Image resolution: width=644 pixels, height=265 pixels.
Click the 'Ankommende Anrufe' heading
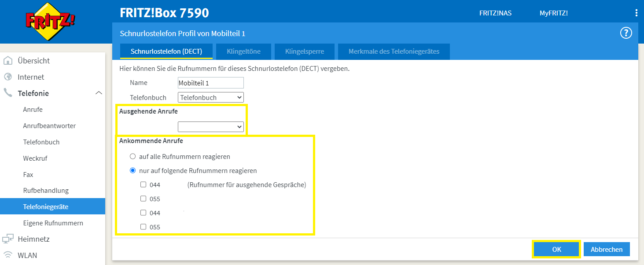(x=151, y=141)
